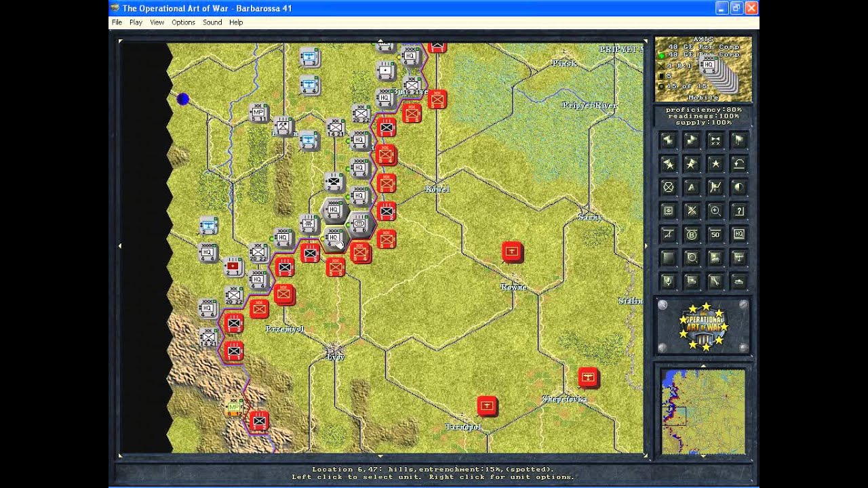Image resolution: width=868 pixels, height=488 pixels.
Task: Select the highlighted HQ unit under the hand cursor
Action: [334, 239]
